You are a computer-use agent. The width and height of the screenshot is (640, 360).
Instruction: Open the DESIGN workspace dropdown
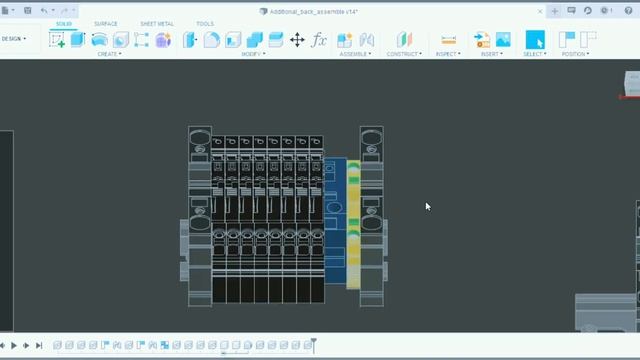[14, 39]
